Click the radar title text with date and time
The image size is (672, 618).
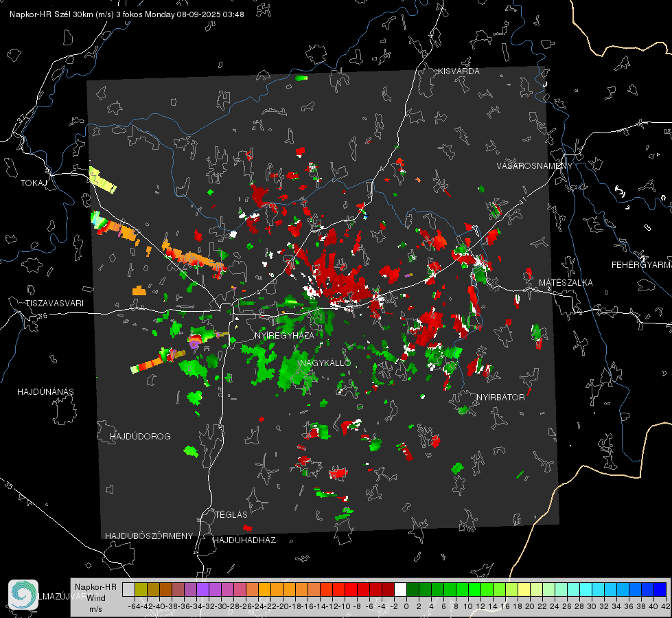tap(127, 14)
